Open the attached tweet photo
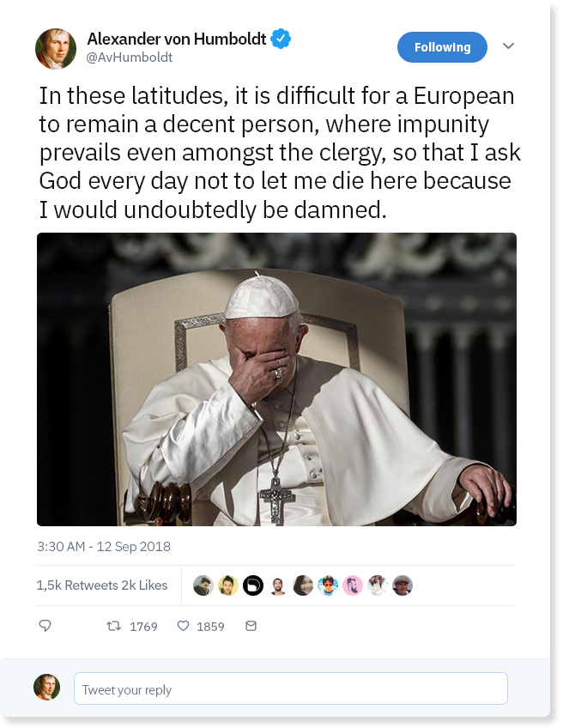The width and height of the screenshot is (563, 728). click(x=276, y=379)
